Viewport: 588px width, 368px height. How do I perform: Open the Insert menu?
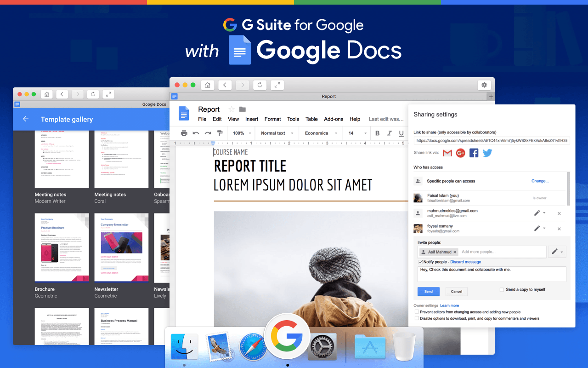pyautogui.click(x=252, y=119)
